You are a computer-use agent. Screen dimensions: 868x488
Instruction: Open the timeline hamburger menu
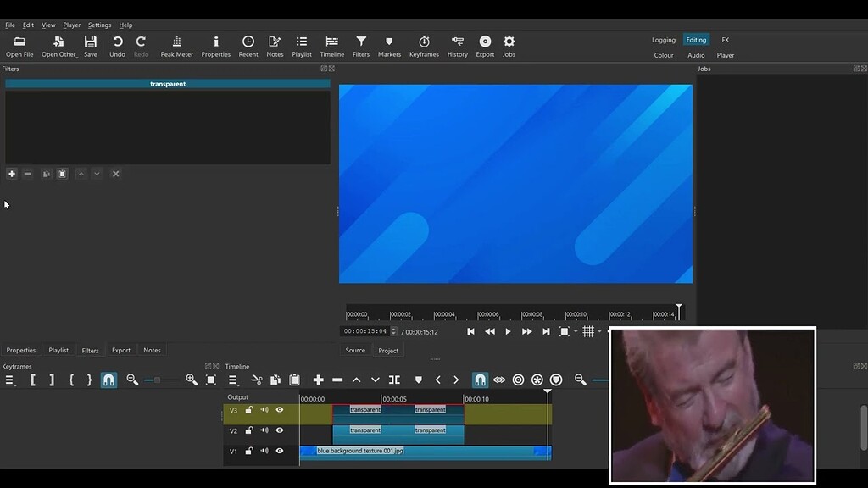(233, 380)
